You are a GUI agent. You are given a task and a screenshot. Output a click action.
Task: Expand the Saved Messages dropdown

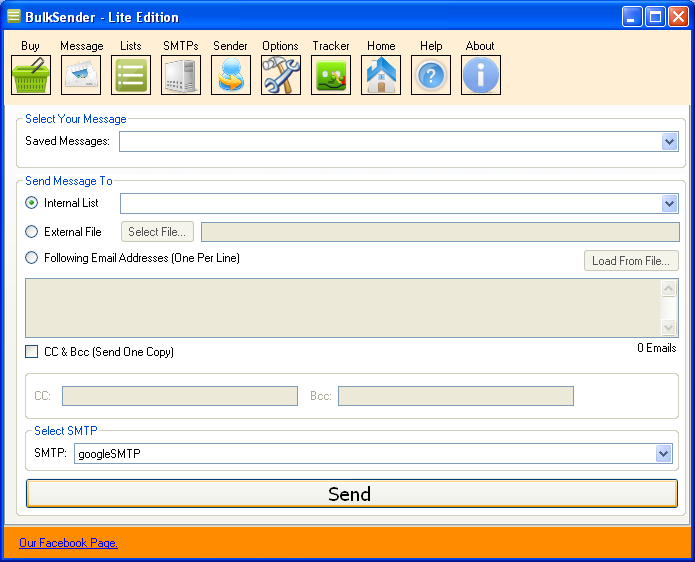[669, 142]
